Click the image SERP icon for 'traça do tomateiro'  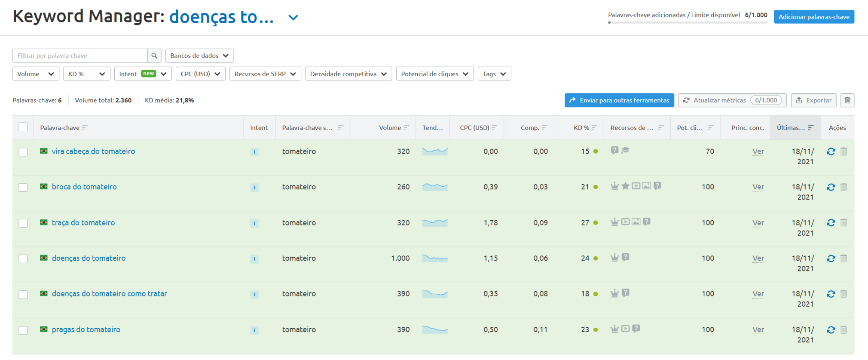(636, 222)
